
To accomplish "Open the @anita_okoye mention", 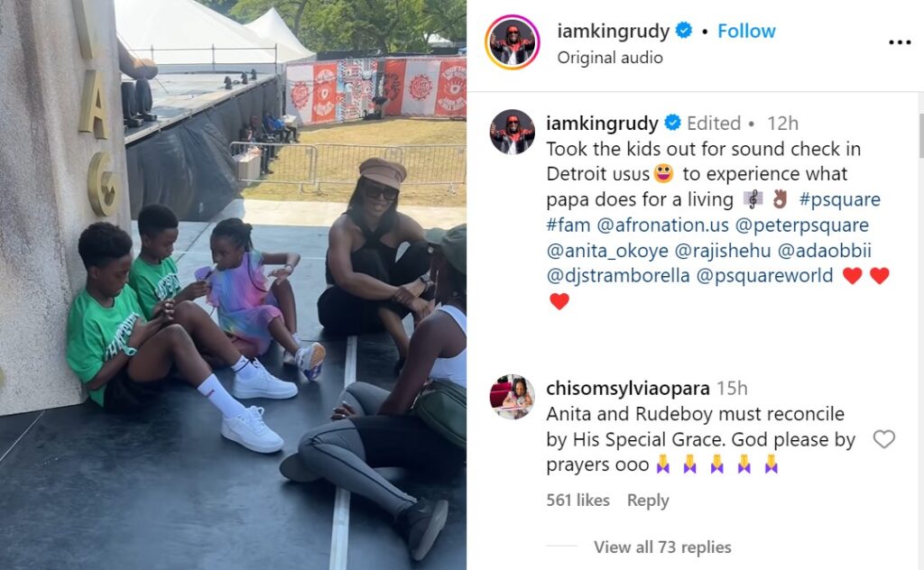I will [x=607, y=250].
